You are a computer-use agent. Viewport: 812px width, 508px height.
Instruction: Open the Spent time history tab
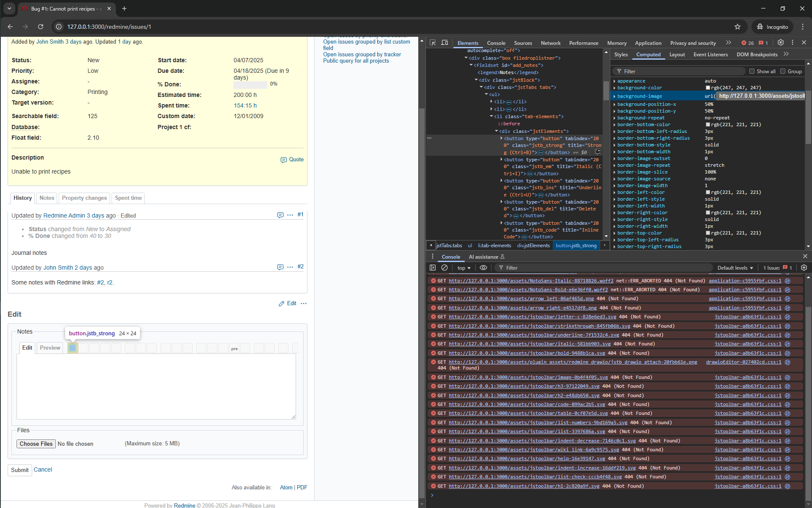click(x=128, y=198)
